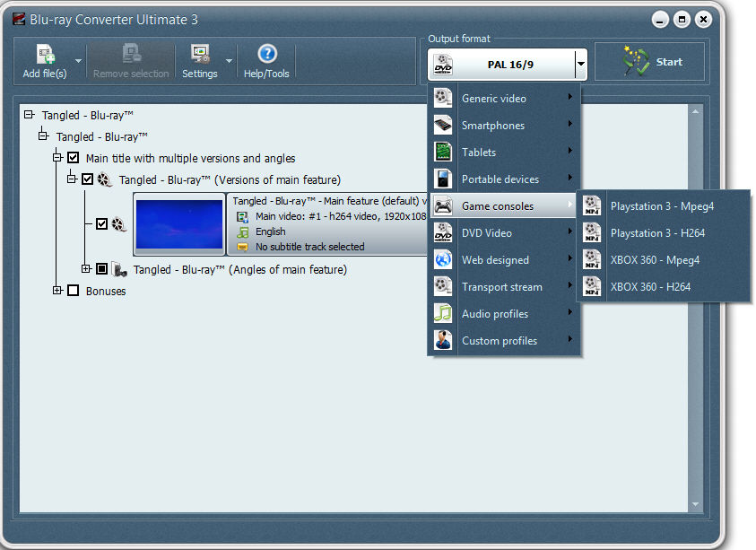Open the Smartphones submenu
The height and width of the screenshot is (550, 756).
click(x=504, y=126)
